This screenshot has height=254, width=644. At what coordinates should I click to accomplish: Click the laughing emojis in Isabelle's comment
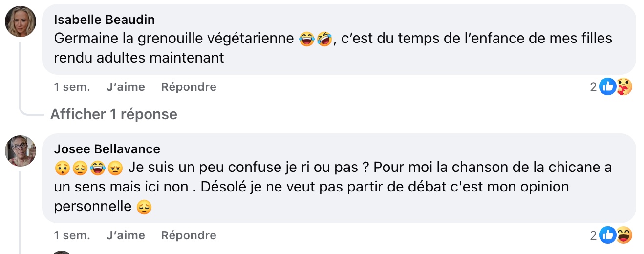pos(315,38)
